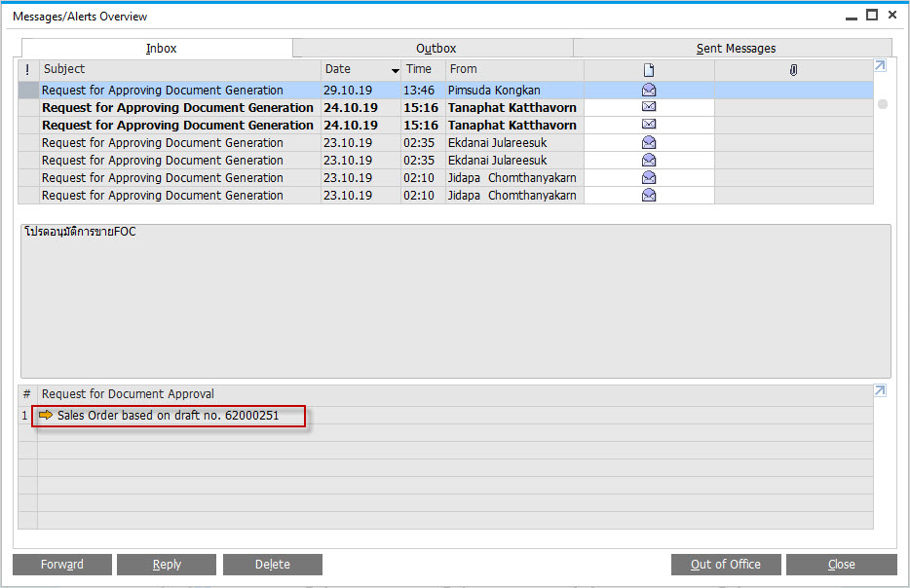Viewport: 910px width, 588px height.
Task: Click the row selector cell for Pimsuda Kongkan's message
Action: [x=28, y=90]
